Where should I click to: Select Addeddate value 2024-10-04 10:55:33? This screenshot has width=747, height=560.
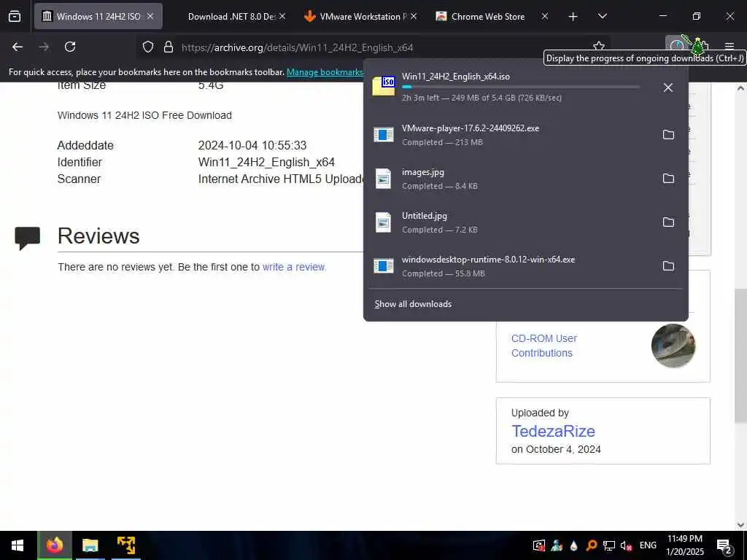pyautogui.click(x=252, y=145)
